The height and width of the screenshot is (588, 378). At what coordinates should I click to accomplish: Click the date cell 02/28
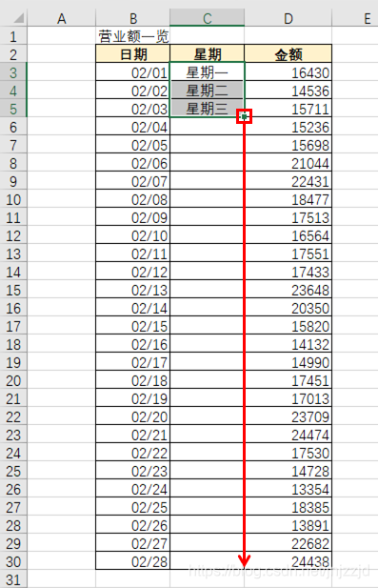coord(133,561)
